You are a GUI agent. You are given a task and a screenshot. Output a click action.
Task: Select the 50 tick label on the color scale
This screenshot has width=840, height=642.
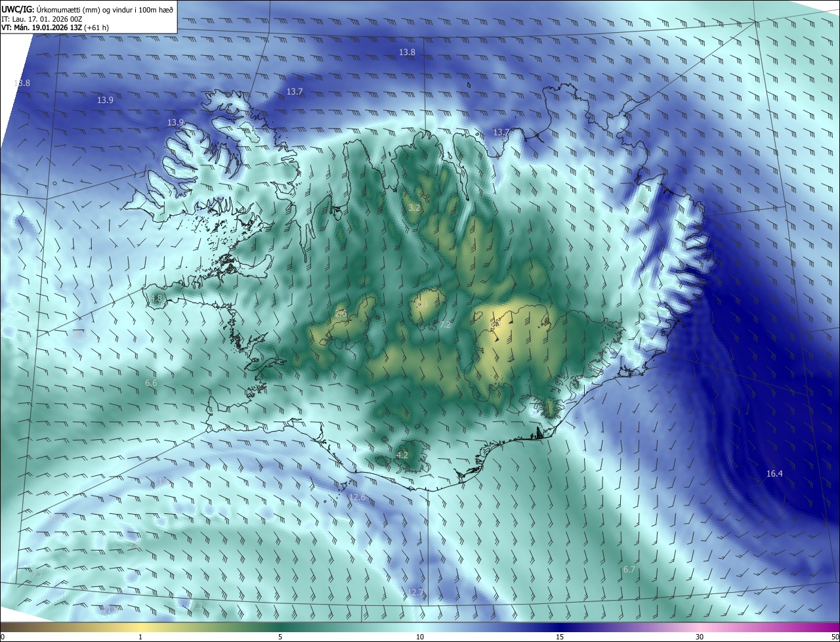[x=835, y=637]
